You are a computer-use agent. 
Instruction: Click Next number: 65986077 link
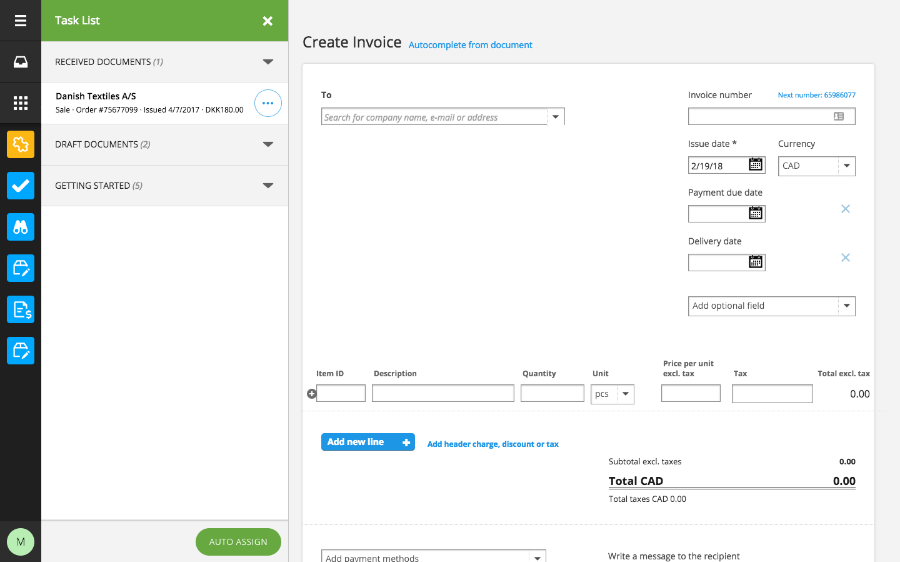[x=816, y=95]
